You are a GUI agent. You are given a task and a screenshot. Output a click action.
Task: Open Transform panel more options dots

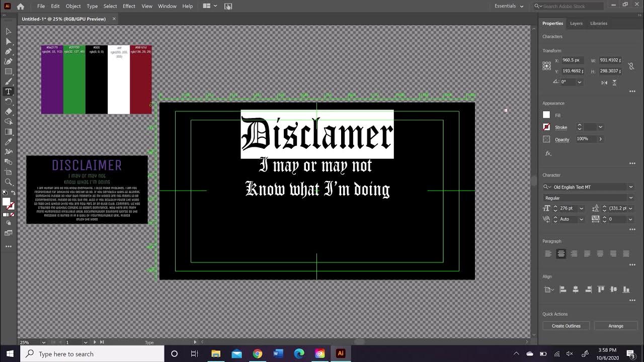tap(632, 92)
